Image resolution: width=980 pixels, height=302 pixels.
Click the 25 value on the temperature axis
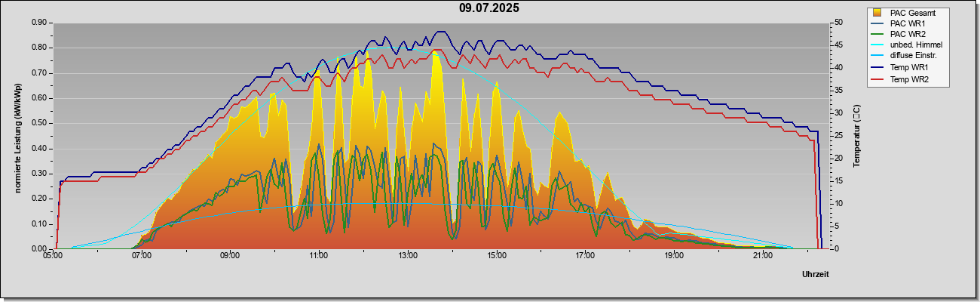838,136
